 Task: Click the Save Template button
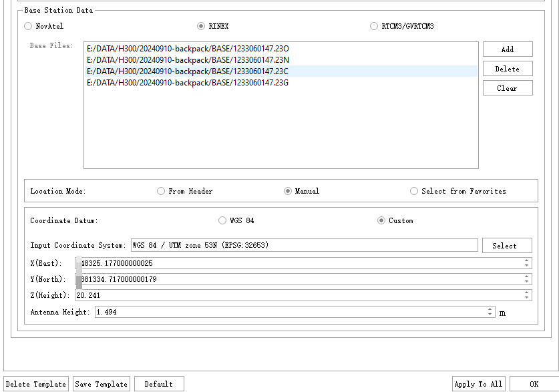(102, 384)
